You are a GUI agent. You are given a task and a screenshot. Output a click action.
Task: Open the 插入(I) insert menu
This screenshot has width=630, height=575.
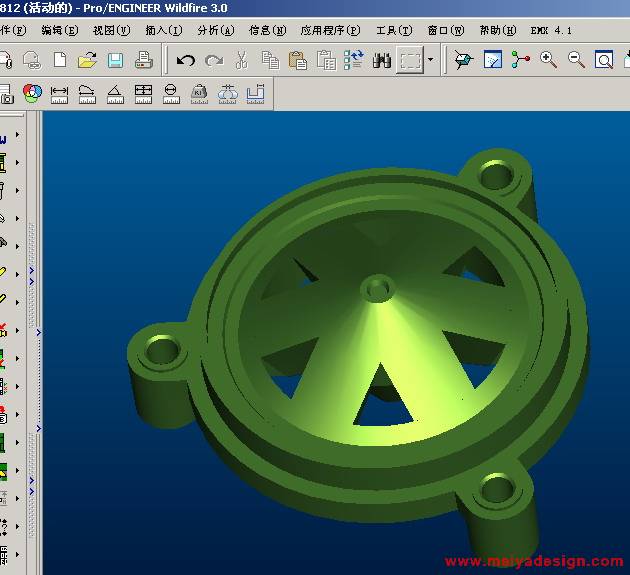click(x=163, y=30)
